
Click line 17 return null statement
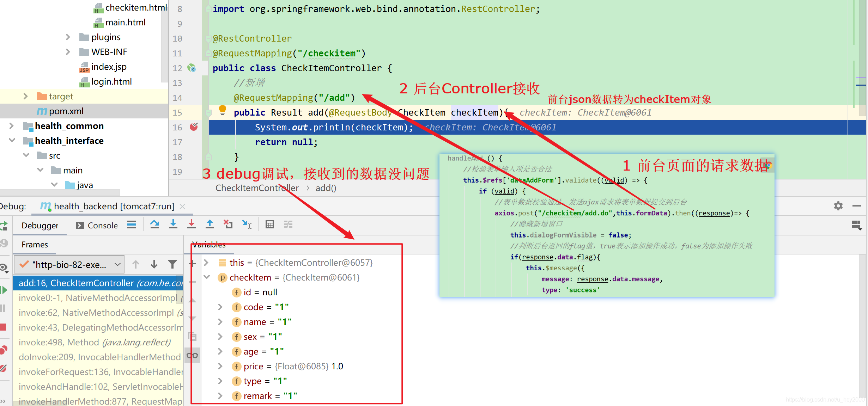click(286, 142)
